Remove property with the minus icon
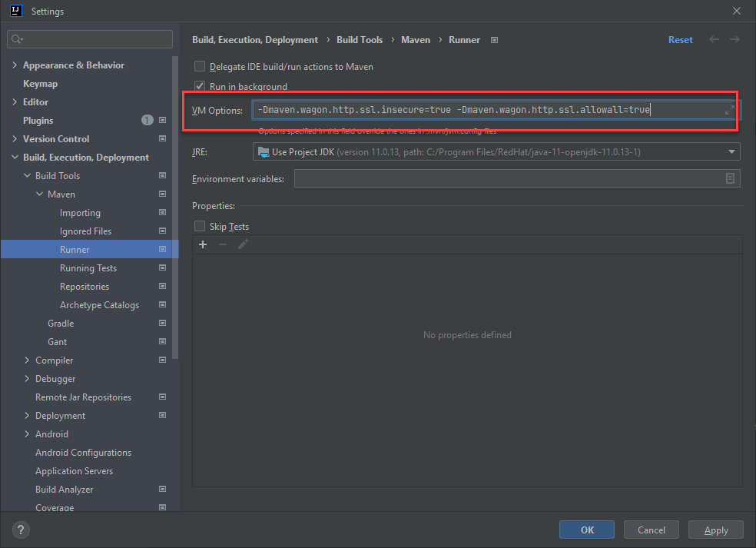756x548 pixels. tap(223, 244)
